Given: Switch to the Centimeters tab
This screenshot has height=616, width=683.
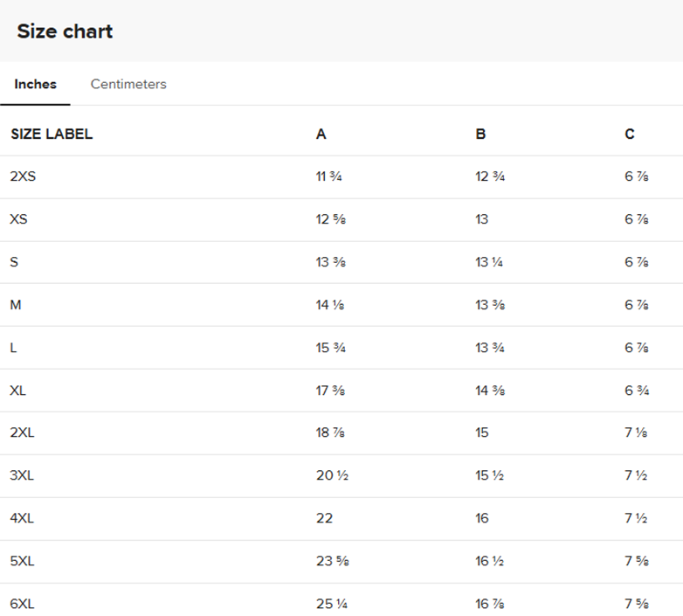Looking at the screenshot, I should click(x=128, y=85).
